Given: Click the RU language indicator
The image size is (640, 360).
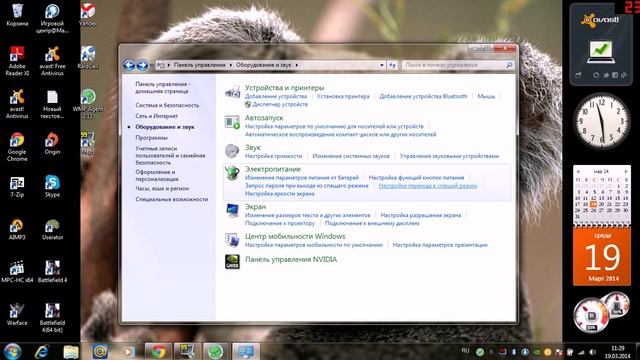Looking at the screenshot, I should (x=465, y=351).
